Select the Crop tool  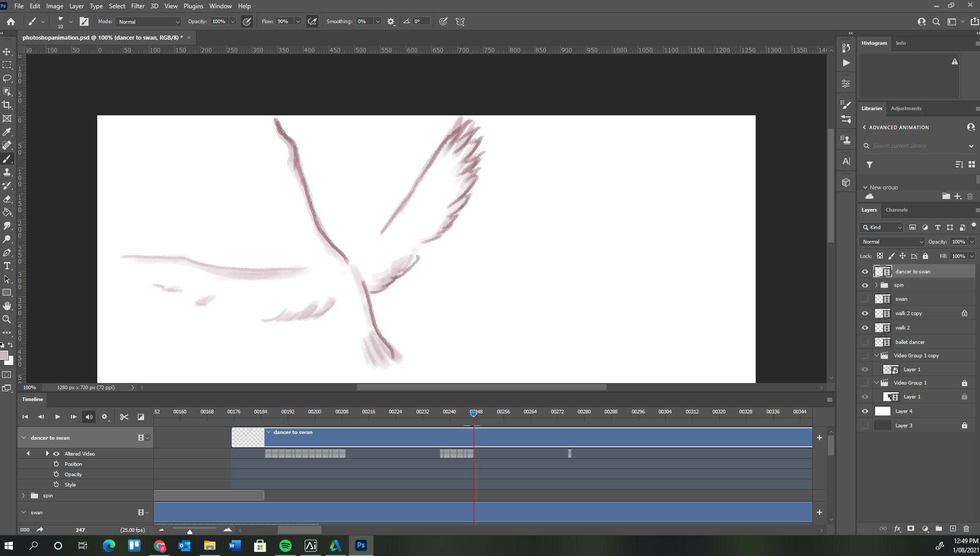7,105
